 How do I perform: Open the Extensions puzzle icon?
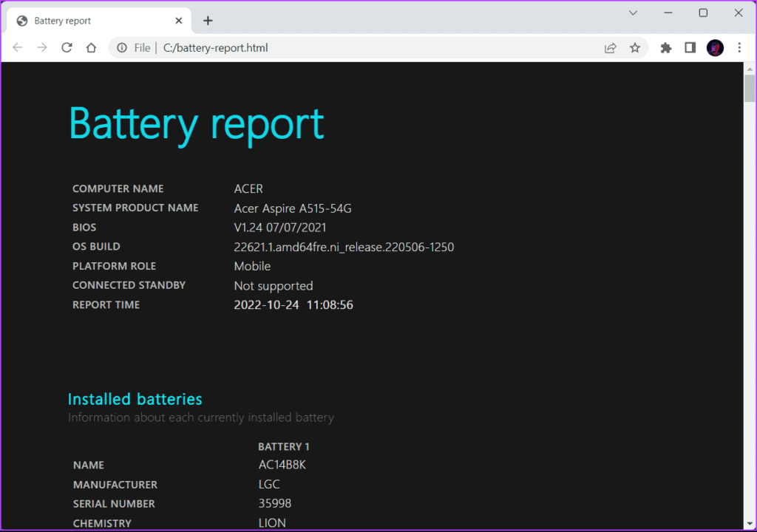[665, 47]
